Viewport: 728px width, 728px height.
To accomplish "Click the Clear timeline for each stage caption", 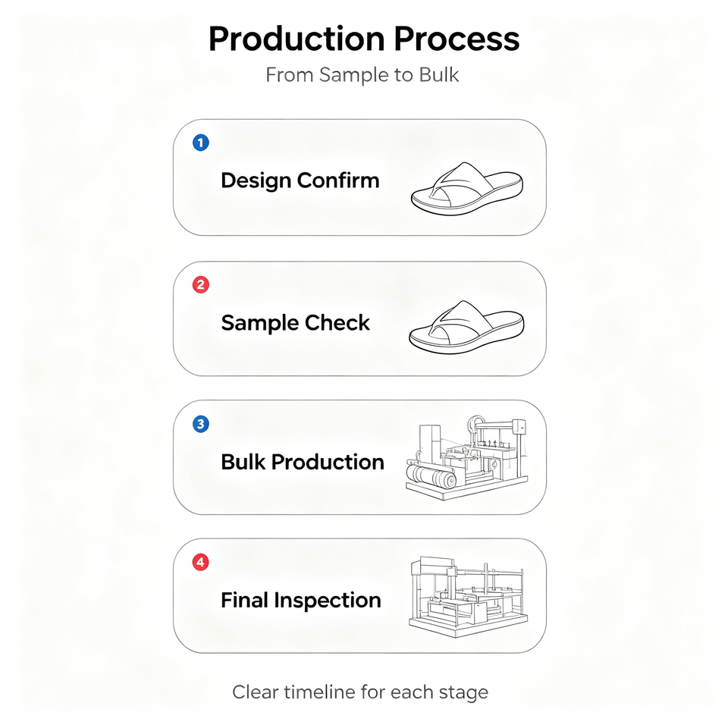I will click(x=360, y=692).
